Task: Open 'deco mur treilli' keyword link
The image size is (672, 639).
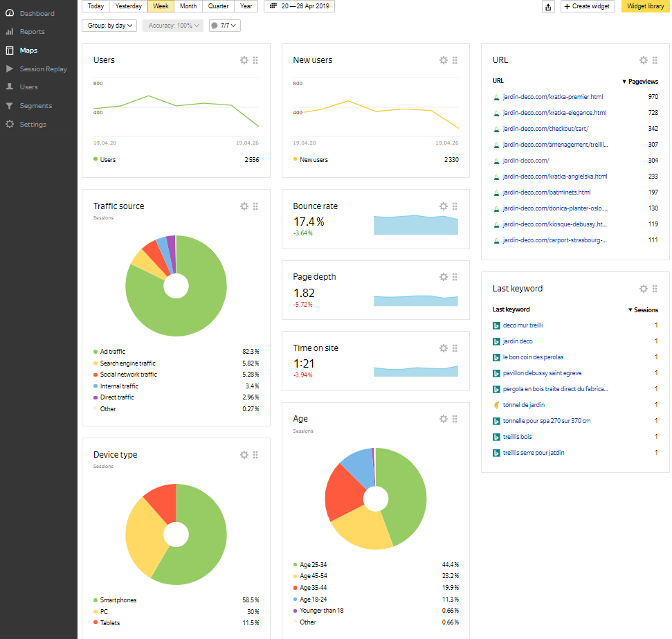Action: (523, 326)
